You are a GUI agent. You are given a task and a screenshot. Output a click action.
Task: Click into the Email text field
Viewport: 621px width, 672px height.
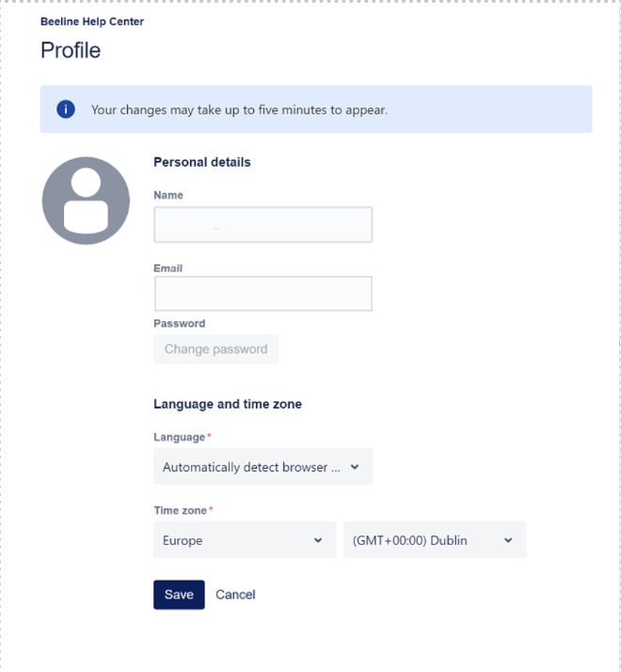[263, 294]
